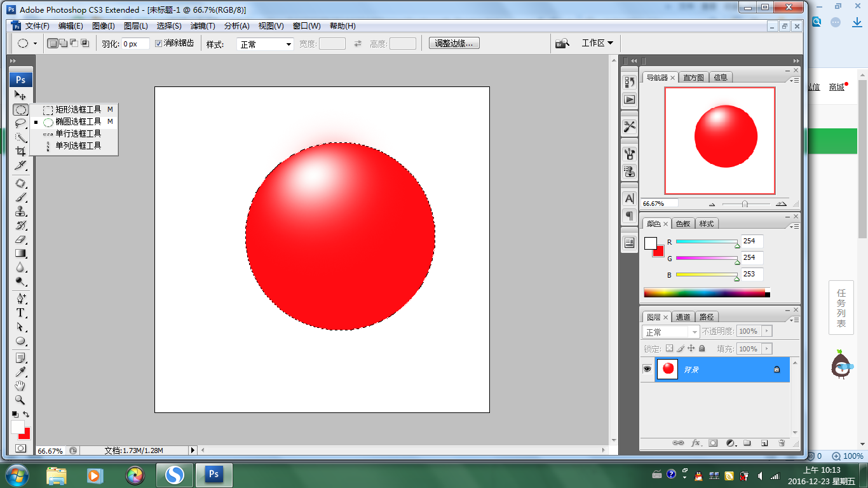Select the Crop tool
This screenshot has width=868, height=488.
(x=20, y=151)
